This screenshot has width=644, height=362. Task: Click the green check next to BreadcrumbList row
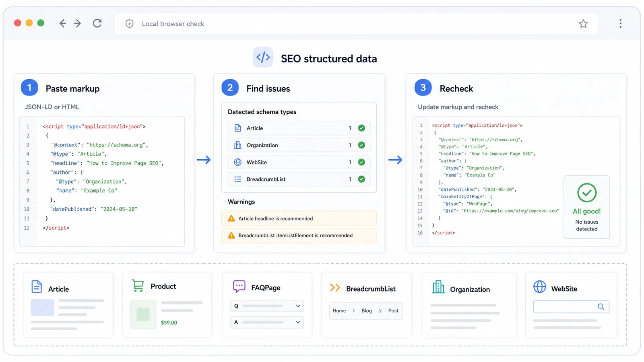[x=361, y=179]
